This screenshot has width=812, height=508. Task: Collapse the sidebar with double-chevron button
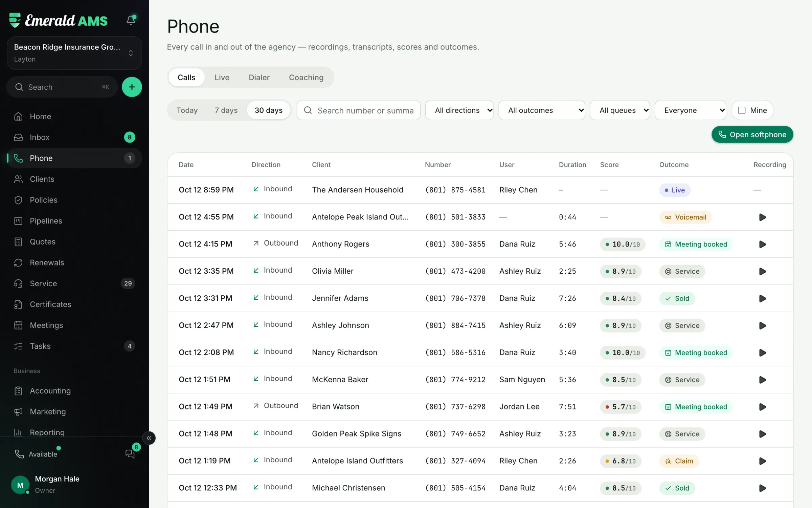[x=149, y=438]
